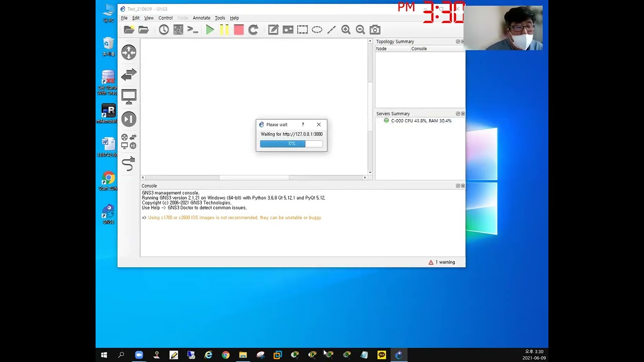Click the 72% progress bar
644x362 pixels.
pos(291,144)
